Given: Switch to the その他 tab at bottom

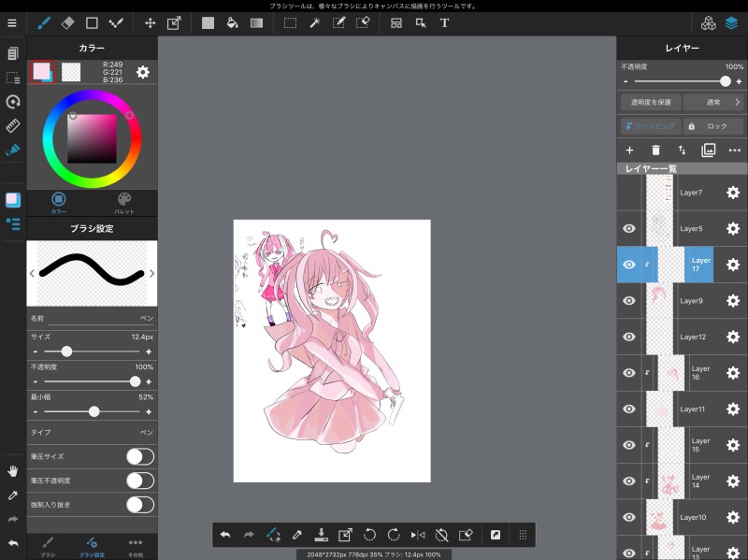Looking at the screenshot, I should point(136,547).
